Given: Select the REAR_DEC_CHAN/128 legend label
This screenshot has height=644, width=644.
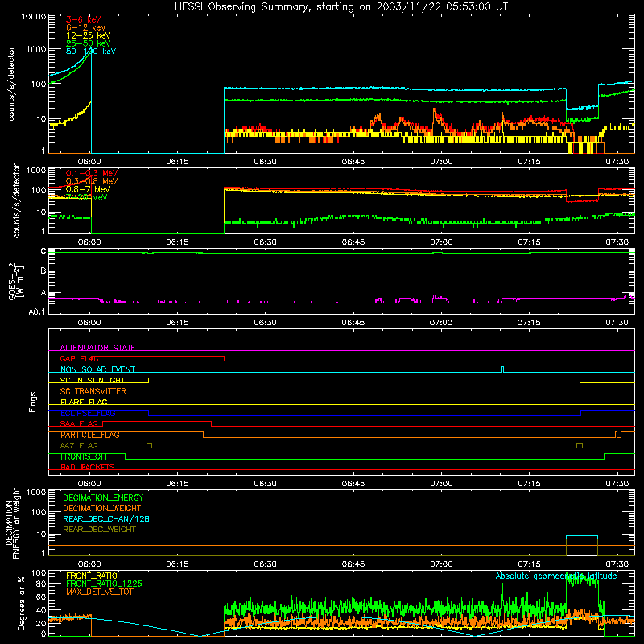Looking at the screenshot, I should point(106,518).
